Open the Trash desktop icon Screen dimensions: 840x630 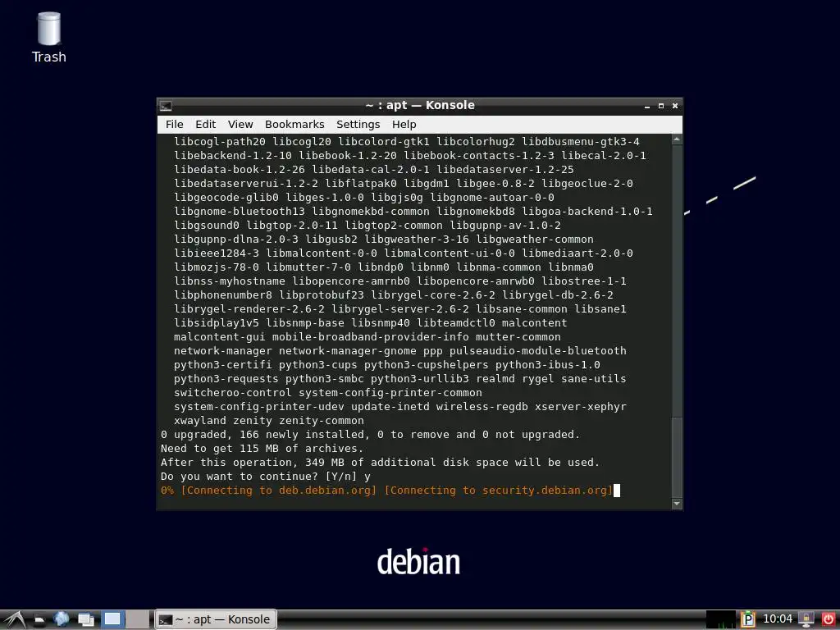click(x=48, y=38)
